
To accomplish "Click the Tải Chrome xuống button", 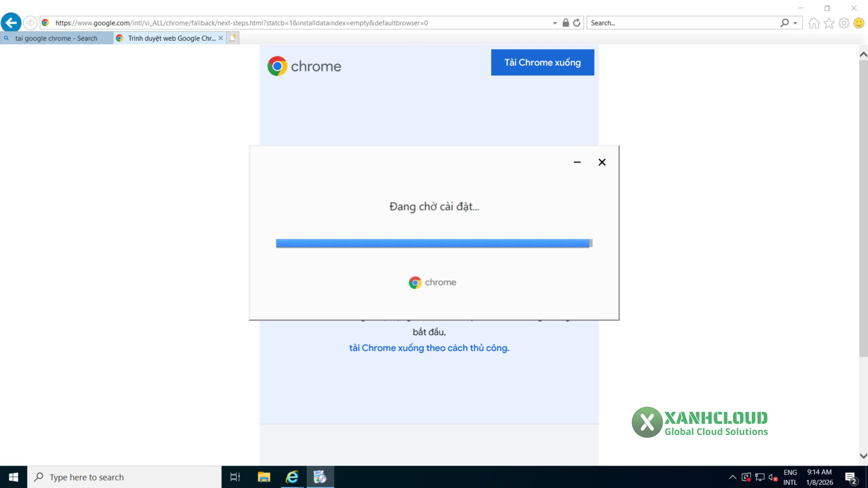I will pyautogui.click(x=542, y=62).
